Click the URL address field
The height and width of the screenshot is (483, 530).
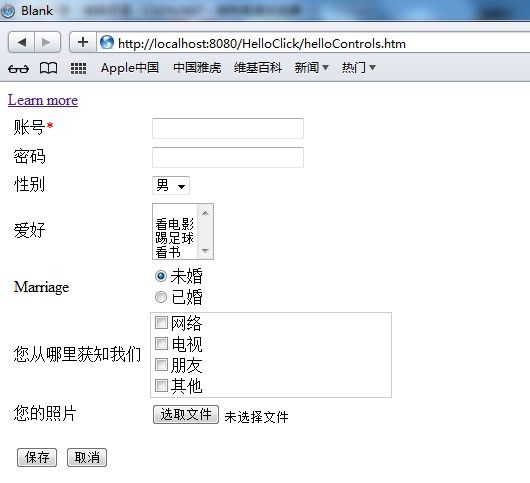(313, 43)
